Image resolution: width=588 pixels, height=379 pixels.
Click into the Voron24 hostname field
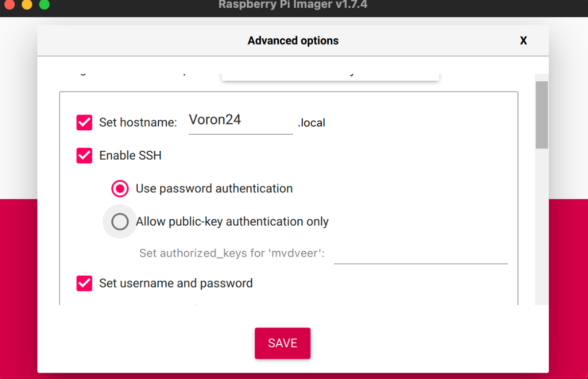(x=241, y=121)
